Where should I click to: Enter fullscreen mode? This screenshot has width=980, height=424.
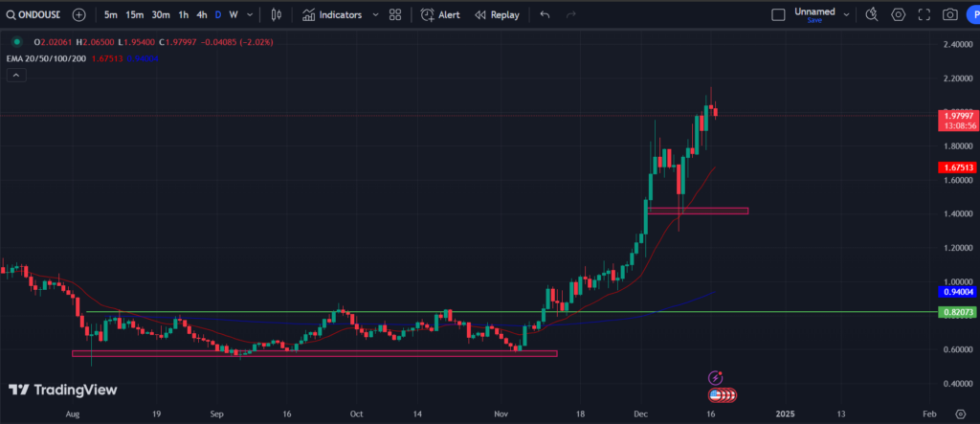click(x=924, y=15)
